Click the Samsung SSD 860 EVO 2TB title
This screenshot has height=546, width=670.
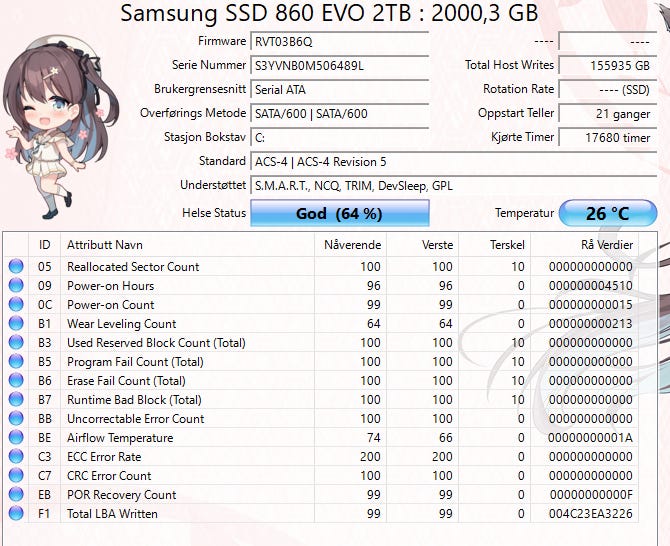(x=329, y=13)
